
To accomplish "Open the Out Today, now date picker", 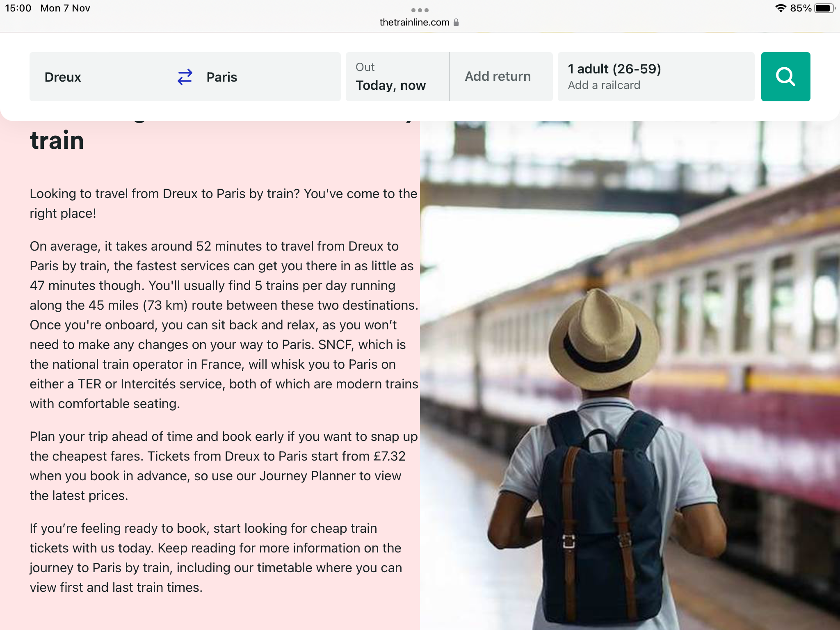I will (x=397, y=77).
